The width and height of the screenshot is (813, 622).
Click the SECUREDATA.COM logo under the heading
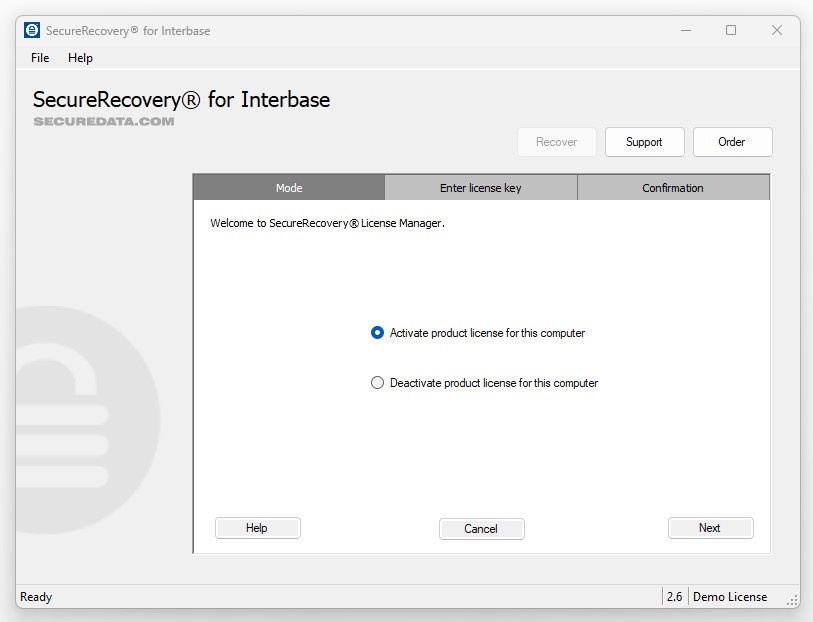point(104,122)
